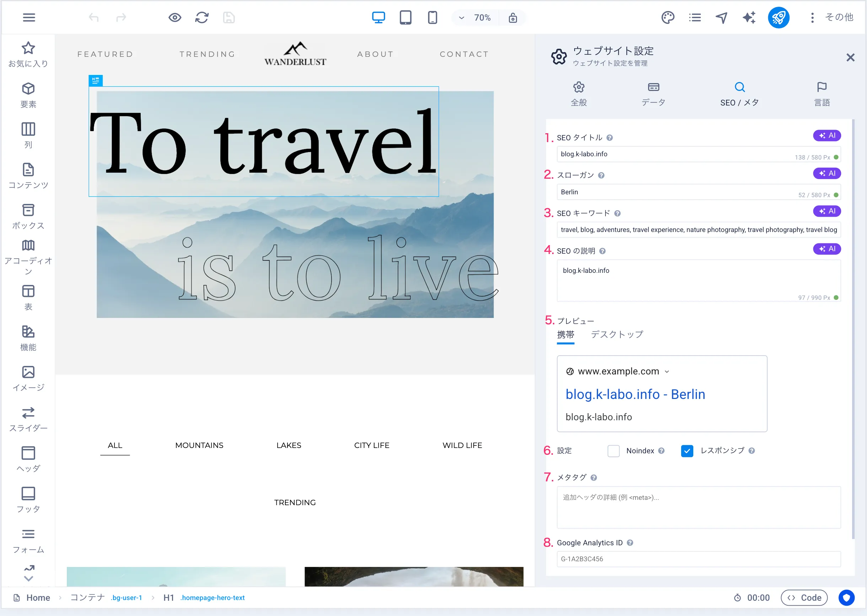The height and width of the screenshot is (616, 867).
Task: Open 列 columns in sidebar
Action: click(28, 135)
